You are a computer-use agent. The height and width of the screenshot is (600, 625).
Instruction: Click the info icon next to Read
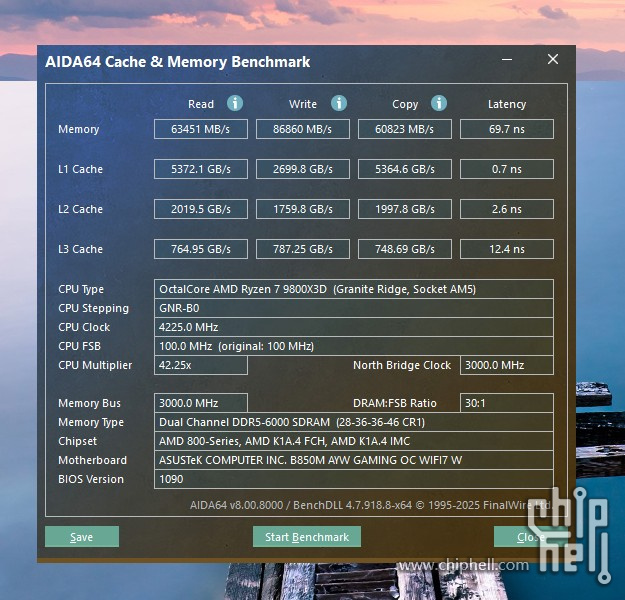235,103
